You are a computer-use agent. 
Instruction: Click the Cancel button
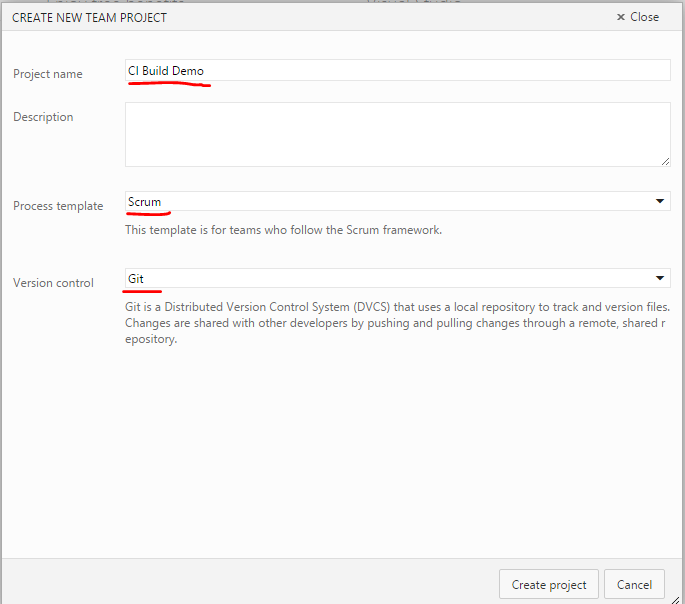coord(634,584)
